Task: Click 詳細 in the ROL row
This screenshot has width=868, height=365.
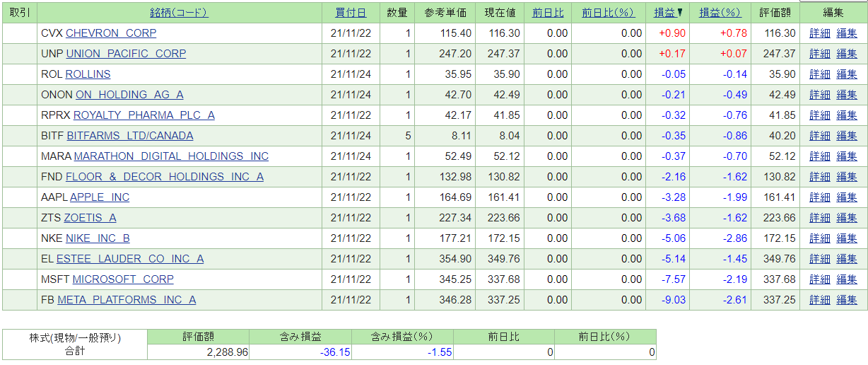Action: point(820,74)
